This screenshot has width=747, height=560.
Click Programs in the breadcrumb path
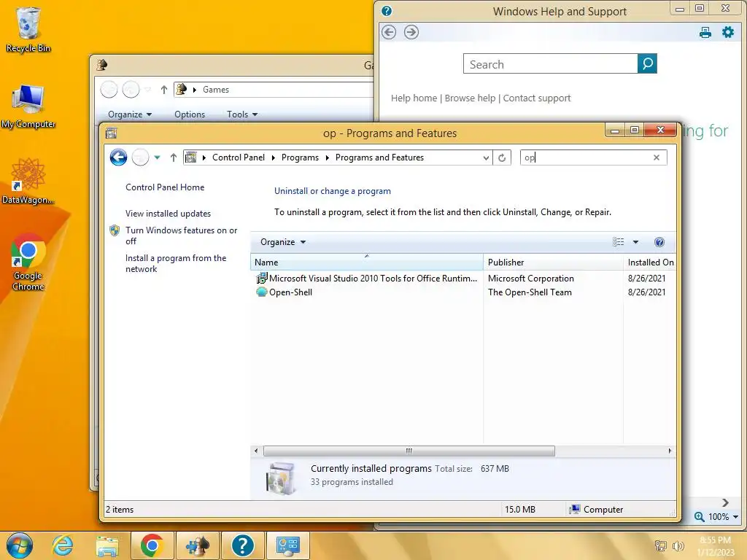[300, 157]
